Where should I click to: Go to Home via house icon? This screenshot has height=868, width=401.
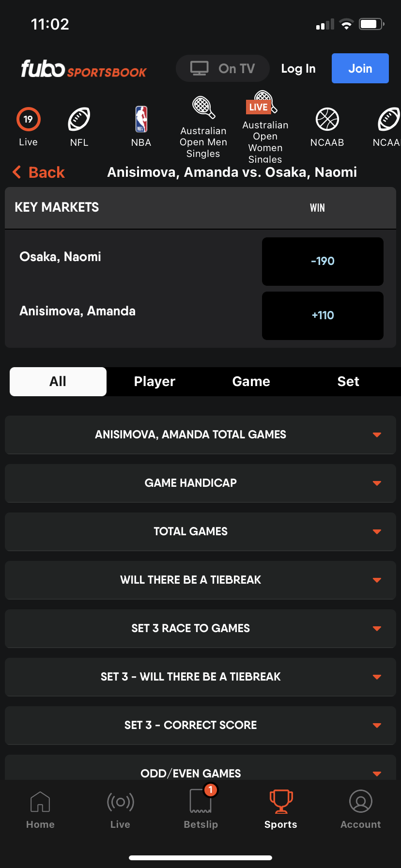point(40,802)
